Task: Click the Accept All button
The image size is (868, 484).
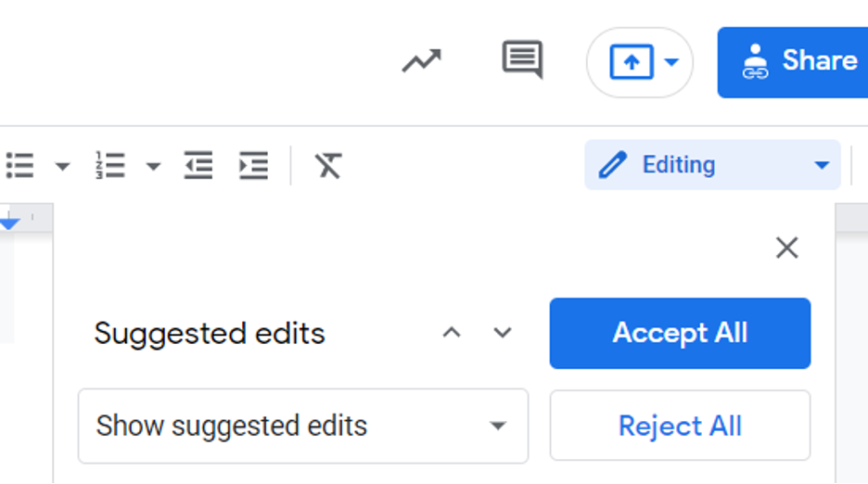Action: pos(680,334)
